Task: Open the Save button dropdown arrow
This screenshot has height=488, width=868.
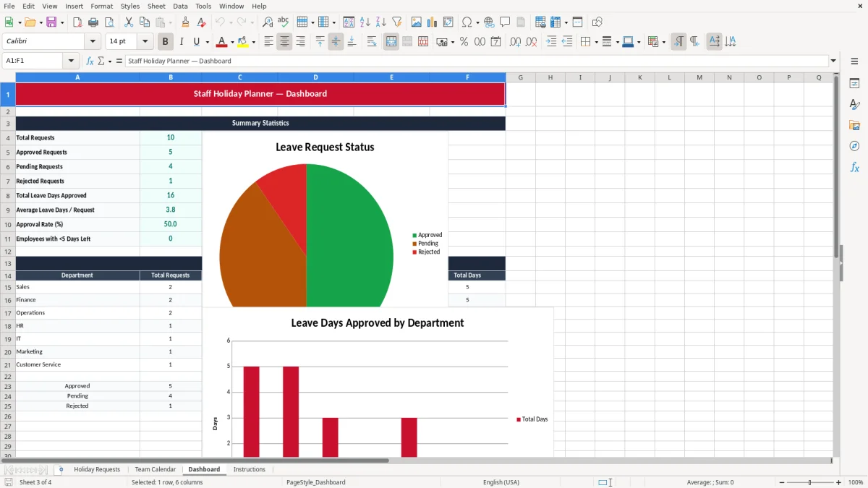Action: click(x=61, y=22)
